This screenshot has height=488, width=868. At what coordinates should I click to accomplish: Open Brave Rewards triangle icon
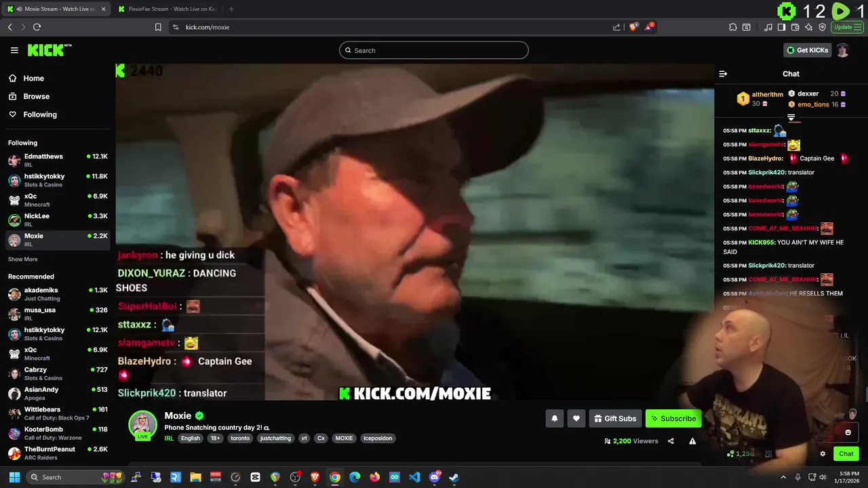click(x=649, y=27)
